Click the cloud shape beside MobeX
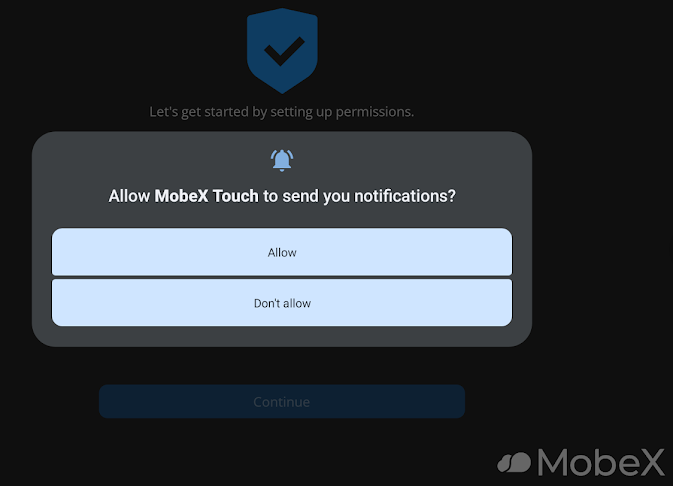 click(514, 462)
